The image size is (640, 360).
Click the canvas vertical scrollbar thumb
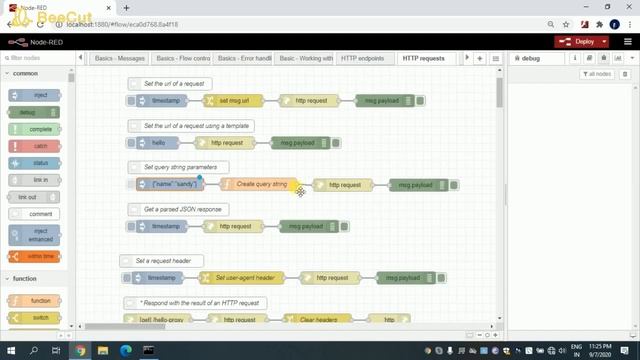(x=500, y=93)
